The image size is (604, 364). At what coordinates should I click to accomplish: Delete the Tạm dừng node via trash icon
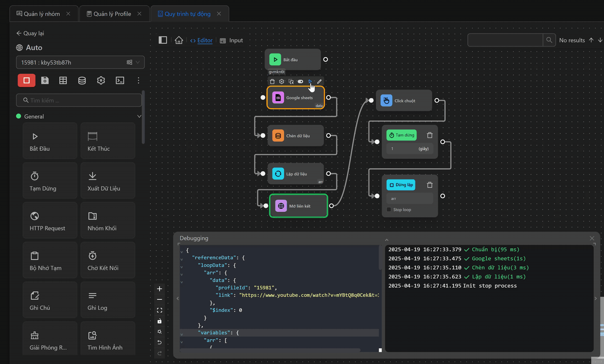click(x=430, y=135)
